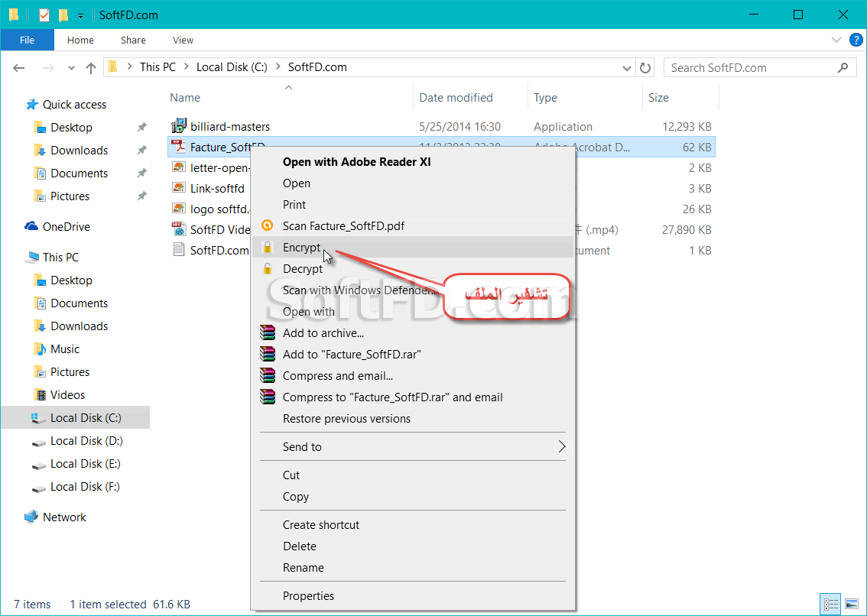867x616 pixels.
Task: Click the Music folder icon
Action: 40,349
